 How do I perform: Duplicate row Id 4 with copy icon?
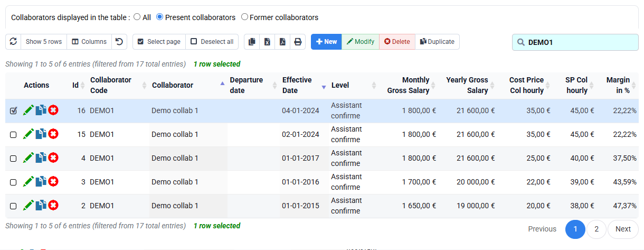pos(41,158)
